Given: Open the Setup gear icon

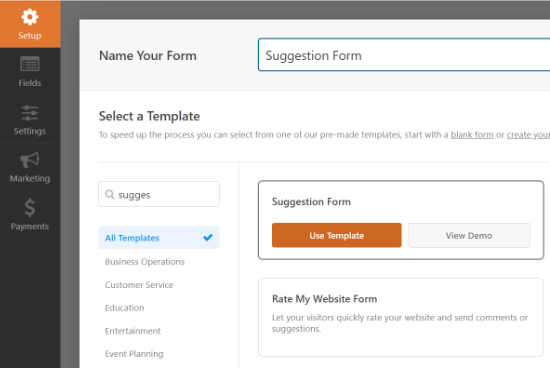Looking at the screenshot, I should pos(30,17).
